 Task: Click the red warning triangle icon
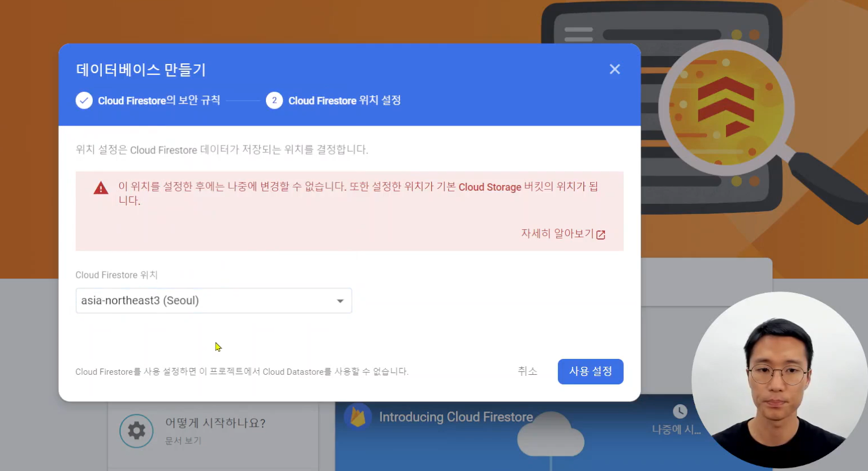(101, 188)
